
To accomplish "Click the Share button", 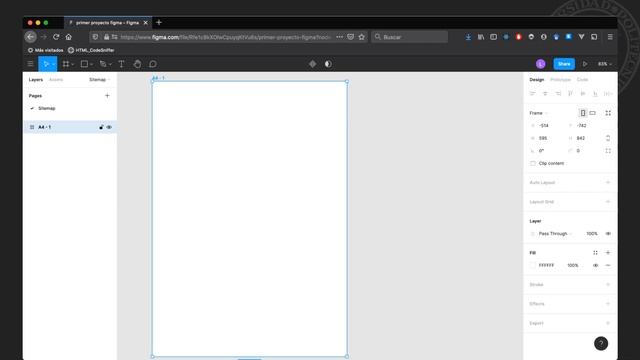I will point(564,64).
